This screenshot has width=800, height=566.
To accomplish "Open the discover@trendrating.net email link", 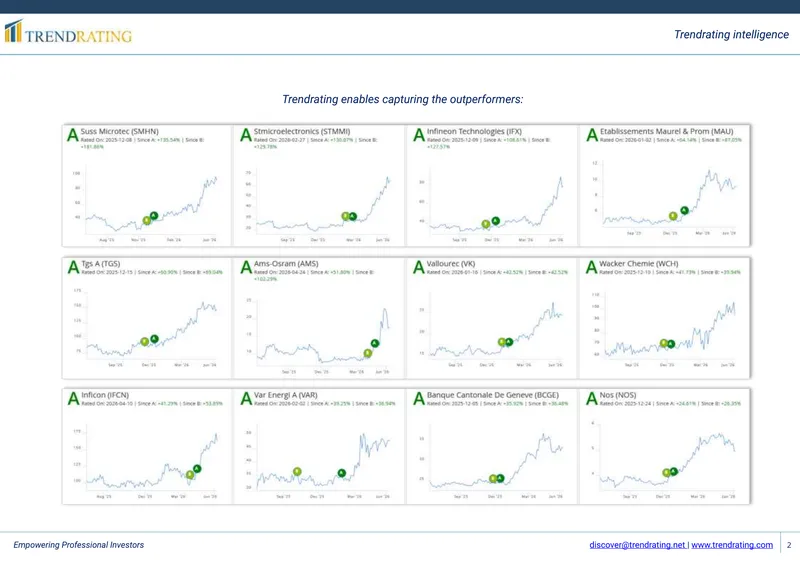I will pyautogui.click(x=637, y=545).
